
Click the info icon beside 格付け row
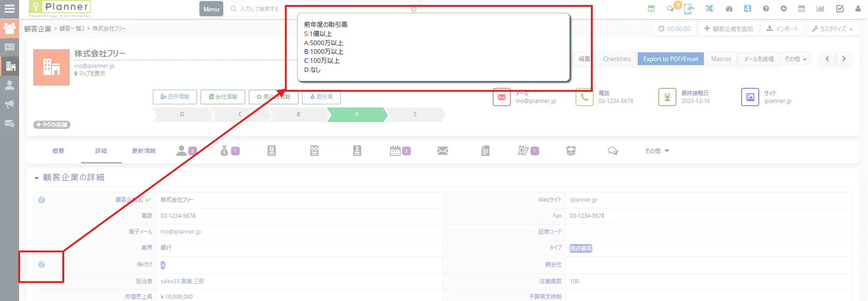click(x=41, y=265)
